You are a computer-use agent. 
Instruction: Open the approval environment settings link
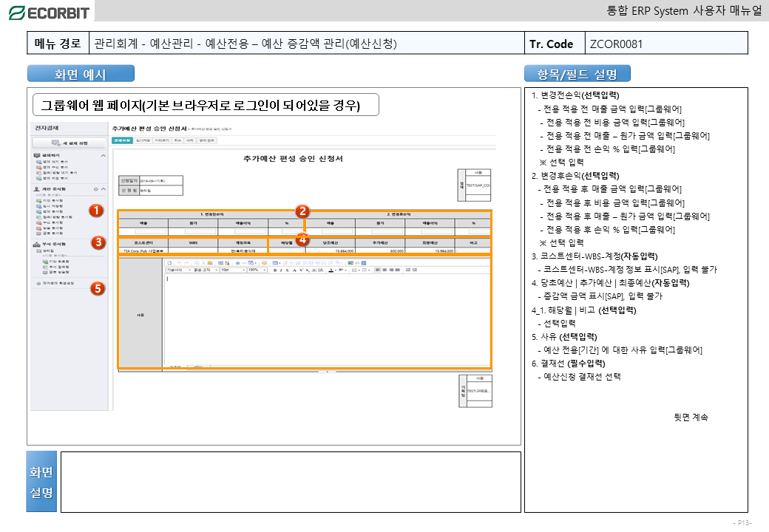tap(58, 283)
